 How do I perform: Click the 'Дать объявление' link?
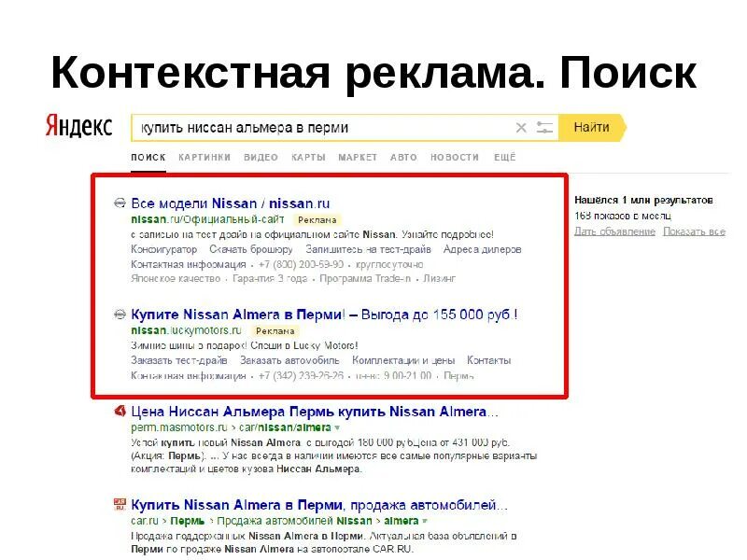click(x=614, y=231)
